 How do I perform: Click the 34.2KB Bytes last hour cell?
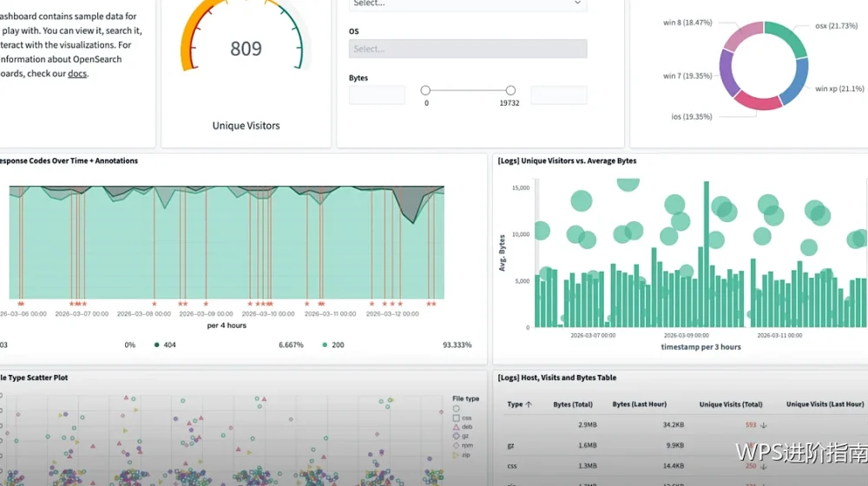click(x=674, y=425)
